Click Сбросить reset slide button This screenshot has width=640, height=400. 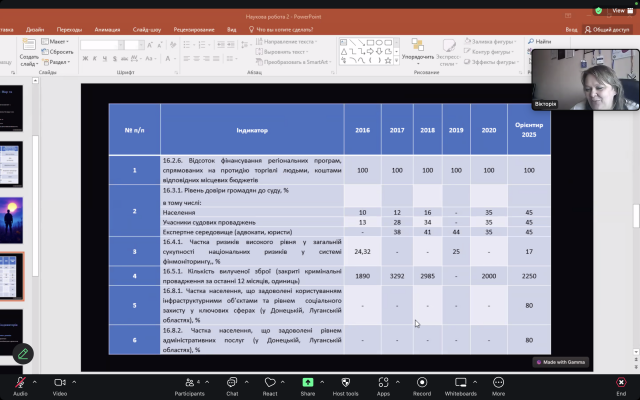[58, 52]
